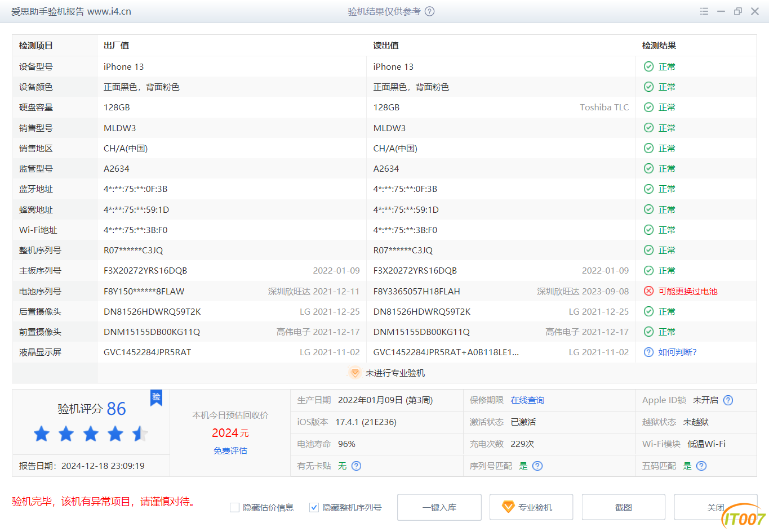769x532 pixels.
Task: Click the green check icon in 前置摄像头 row
Action: pos(648,332)
